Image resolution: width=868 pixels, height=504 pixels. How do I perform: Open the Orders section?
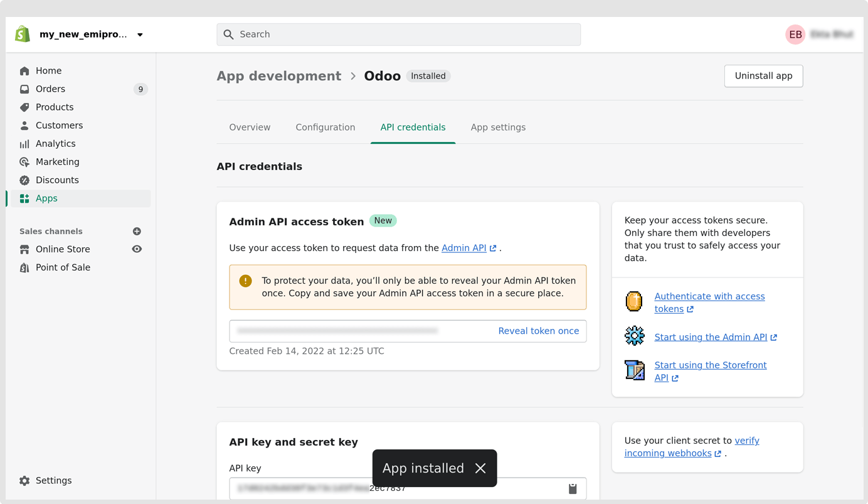coord(50,89)
